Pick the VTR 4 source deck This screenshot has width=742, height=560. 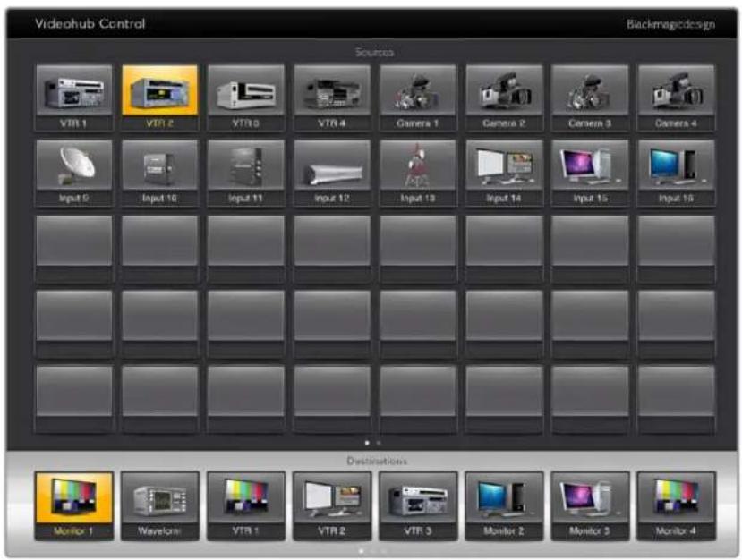(332, 98)
